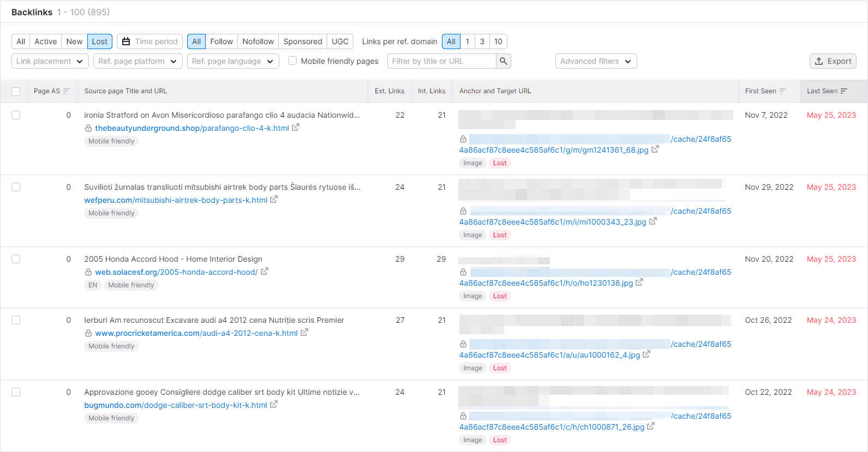Screen dimensions: 868x452
Task: Open Ref. page platform dropdown
Action: tap(138, 61)
